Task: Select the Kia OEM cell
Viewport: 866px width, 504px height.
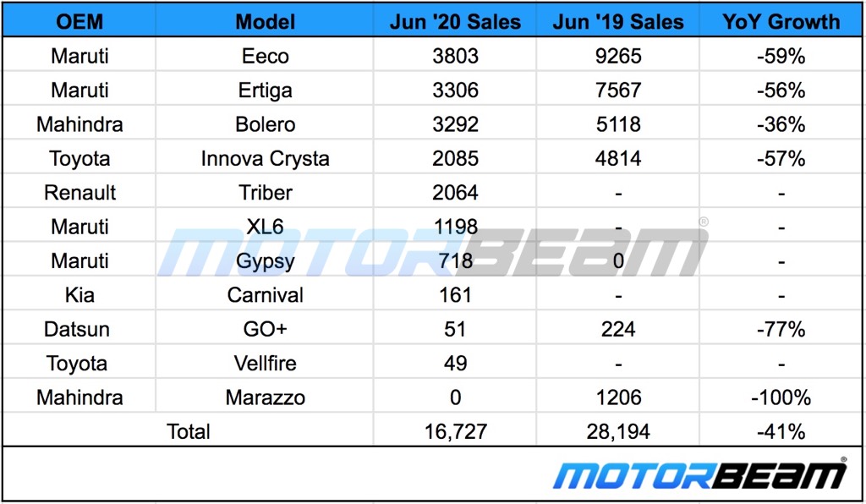Action: pos(79,295)
